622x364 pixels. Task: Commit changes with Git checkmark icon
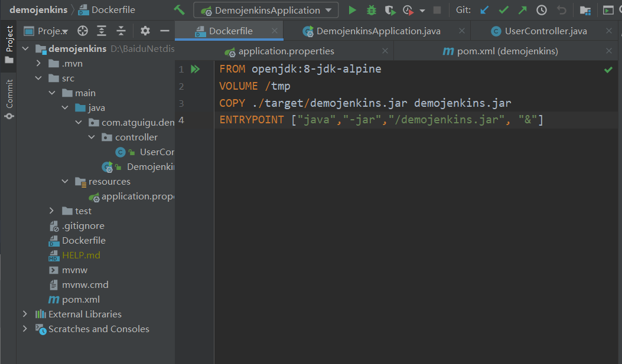(x=504, y=10)
